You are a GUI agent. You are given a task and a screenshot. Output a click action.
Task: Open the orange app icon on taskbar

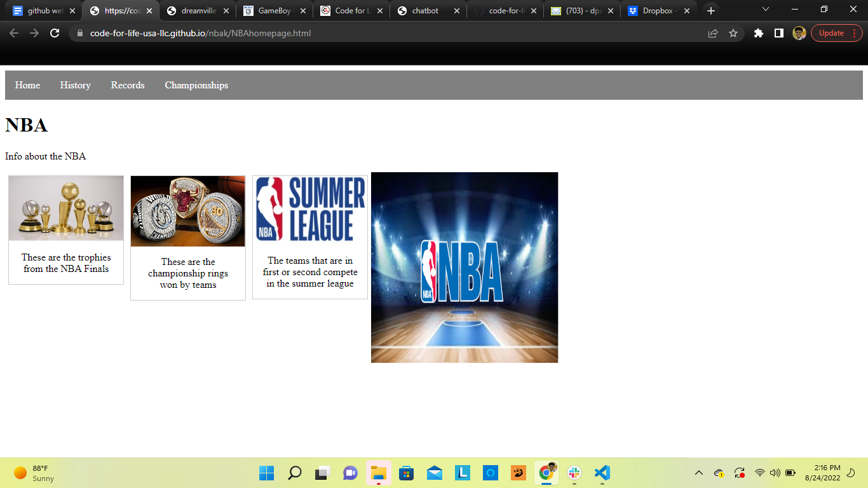click(519, 473)
